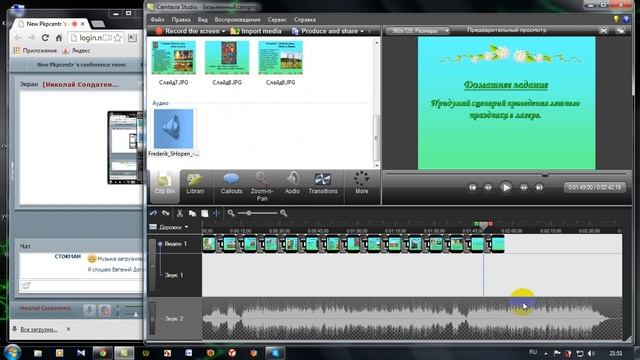Click the Split clip icon

click(x=216, y=213)
